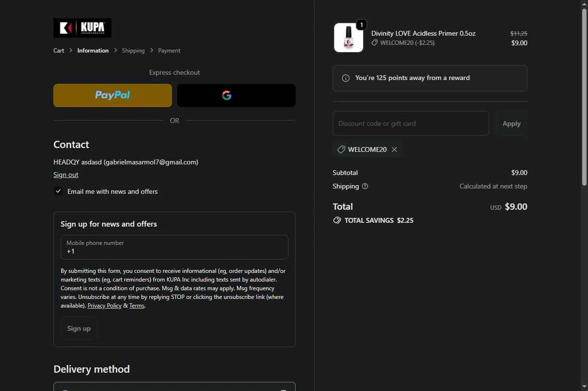Select the Payment breadcrumb step
Image resolution: width=588 pixels, height=391 pixels.
(169, 51)
